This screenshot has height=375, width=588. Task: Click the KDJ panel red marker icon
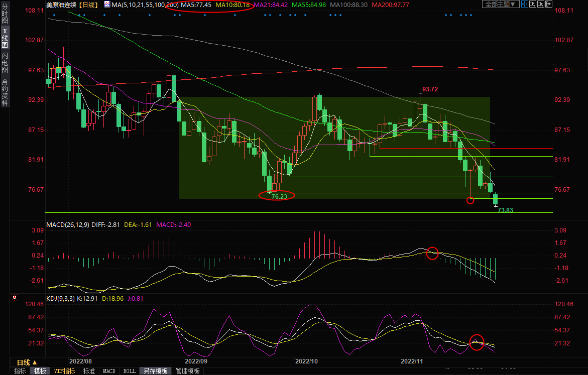[15, 298]
